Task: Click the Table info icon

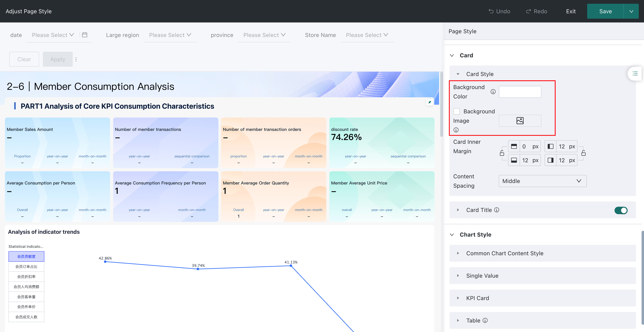Action: tap(485, 320)
